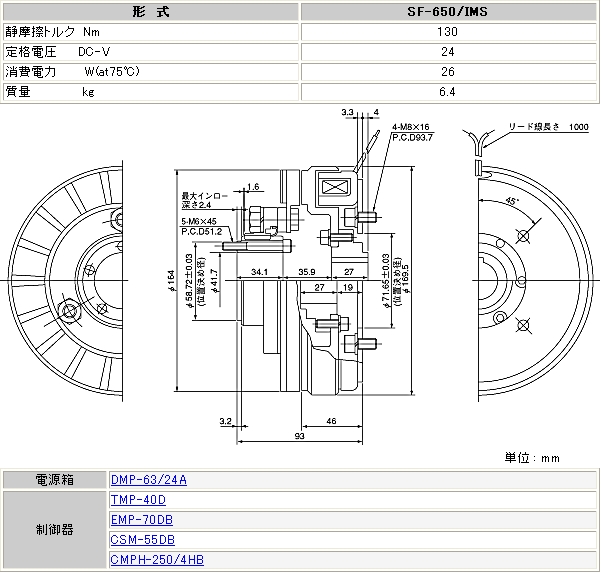The width and height of the screenshot is (601, 573).
Task: Click the 単位：mm unit note
Action: point(531,457)
